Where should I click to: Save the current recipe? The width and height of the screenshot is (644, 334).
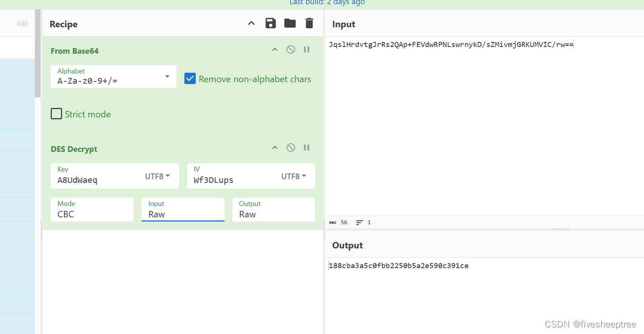[270, 23]
